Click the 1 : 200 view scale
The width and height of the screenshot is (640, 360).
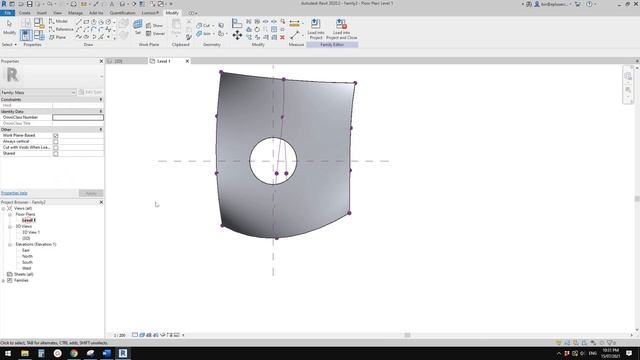click(x=119, y=335)
